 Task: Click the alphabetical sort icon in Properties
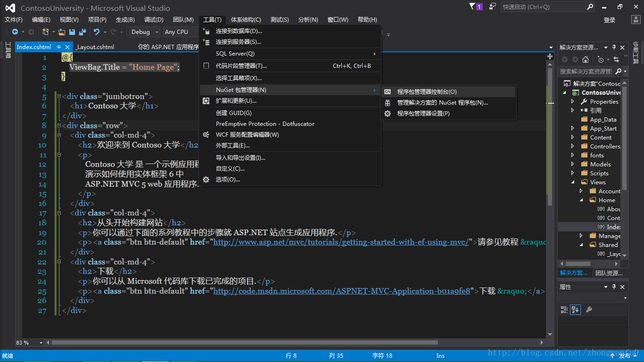575,310
